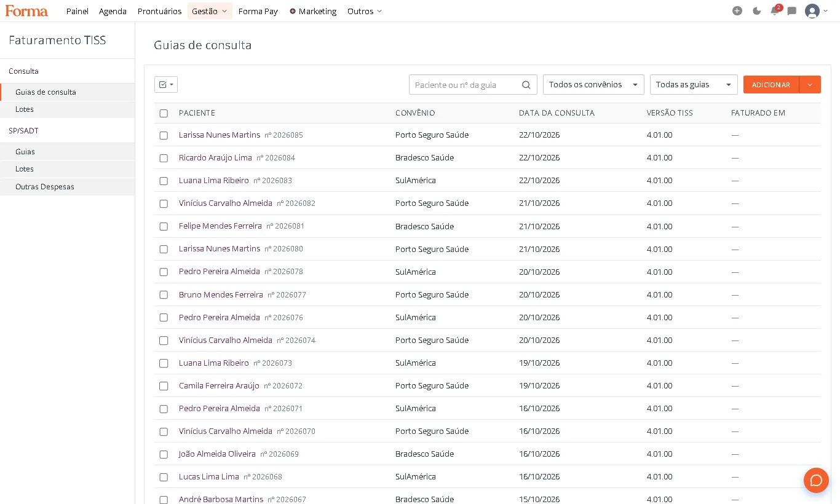Open the Agenda menu item
The image size is (840, 504).
click(113, 11)
